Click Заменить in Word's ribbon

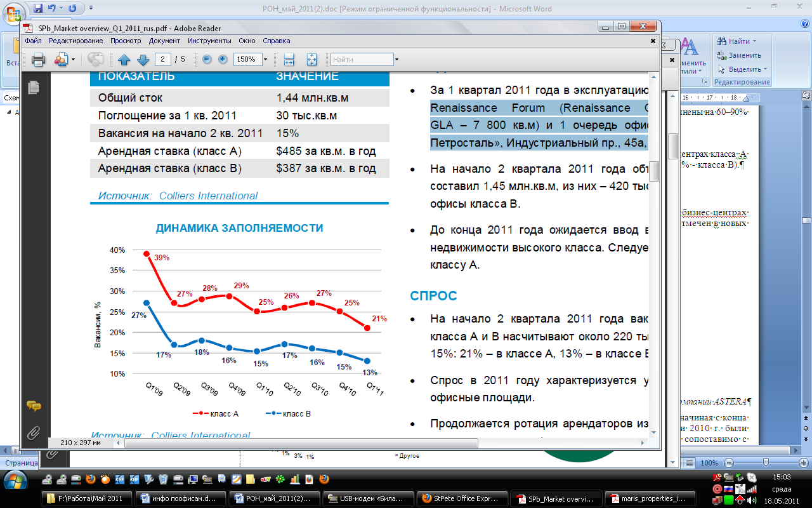pos(739,55)
